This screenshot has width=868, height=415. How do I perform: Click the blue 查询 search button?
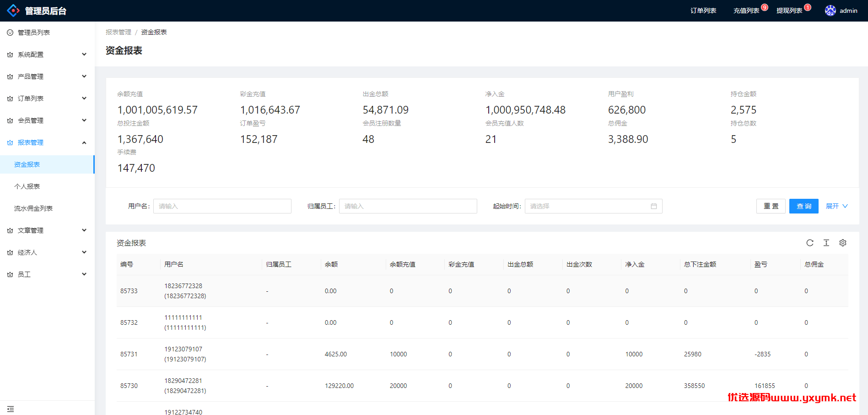coord(804,206)
